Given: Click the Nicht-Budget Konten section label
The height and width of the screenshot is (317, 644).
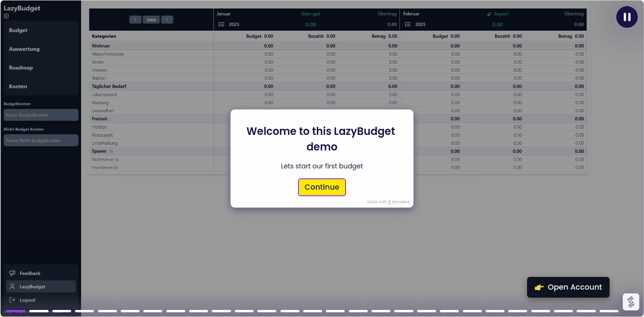Looking at the screenshot, I should pyautogui.click(x=24, y=129).
